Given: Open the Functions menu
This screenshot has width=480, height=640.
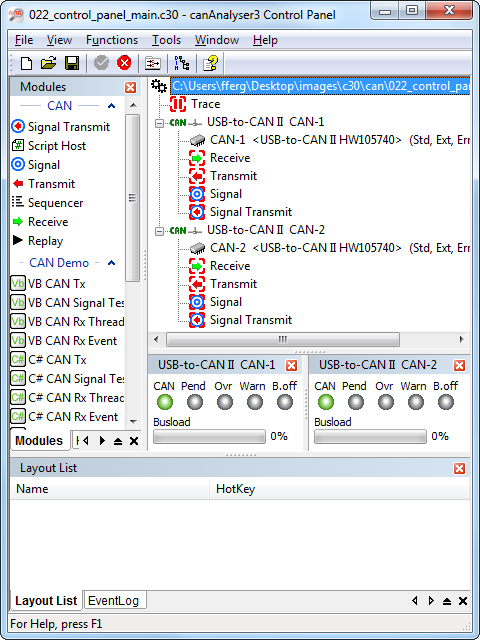Looking at the screenshot, I should point(112,40).
